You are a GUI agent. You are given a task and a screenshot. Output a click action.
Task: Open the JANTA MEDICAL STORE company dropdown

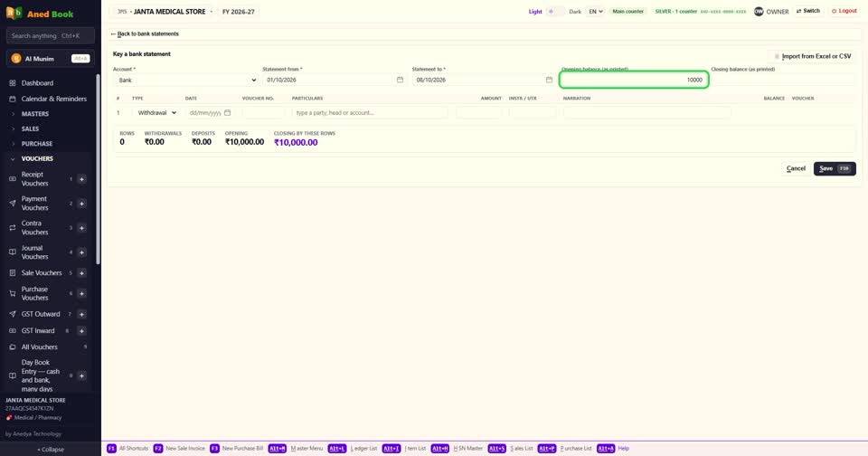click(x=161, y=12)
